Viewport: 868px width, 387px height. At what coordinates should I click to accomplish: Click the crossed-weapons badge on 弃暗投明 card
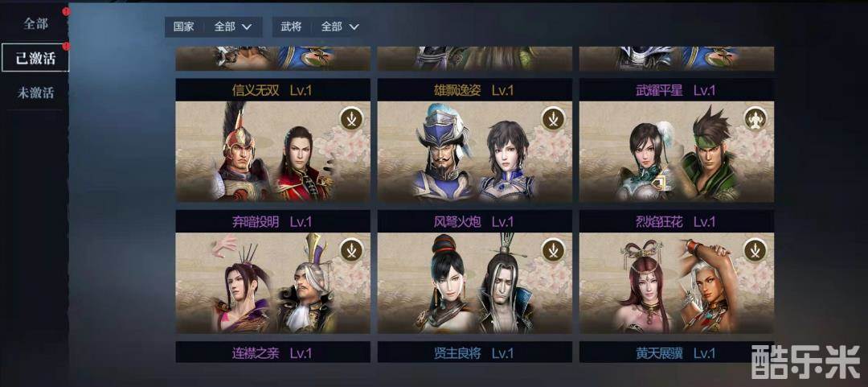(x=351, y=249)
